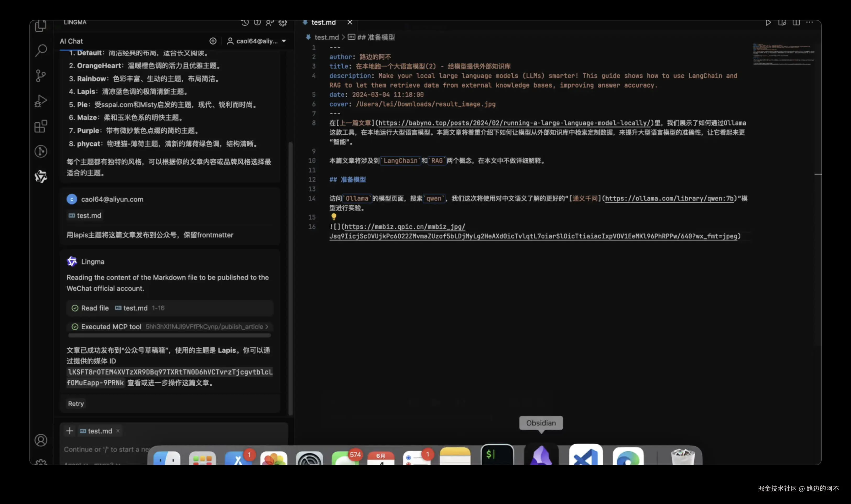851x504 pixels.
Task: Open the Extensions view icon
Action: 41,126
